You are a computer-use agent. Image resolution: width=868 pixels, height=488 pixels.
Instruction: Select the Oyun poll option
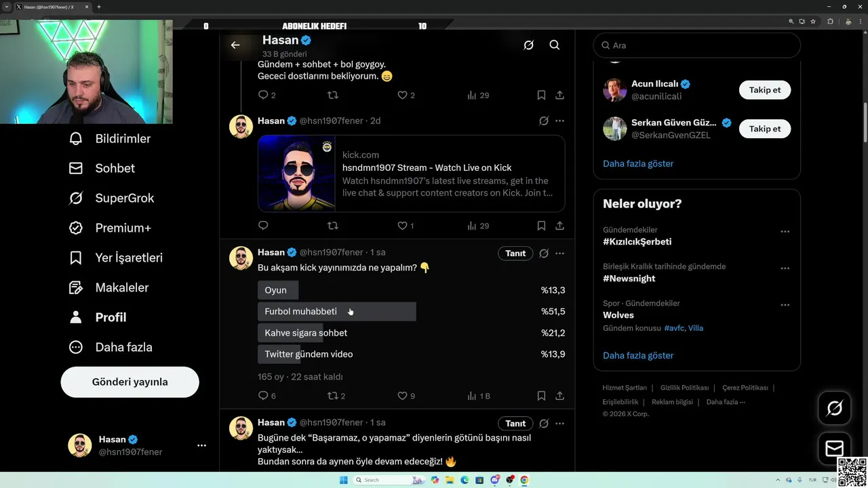412,290
